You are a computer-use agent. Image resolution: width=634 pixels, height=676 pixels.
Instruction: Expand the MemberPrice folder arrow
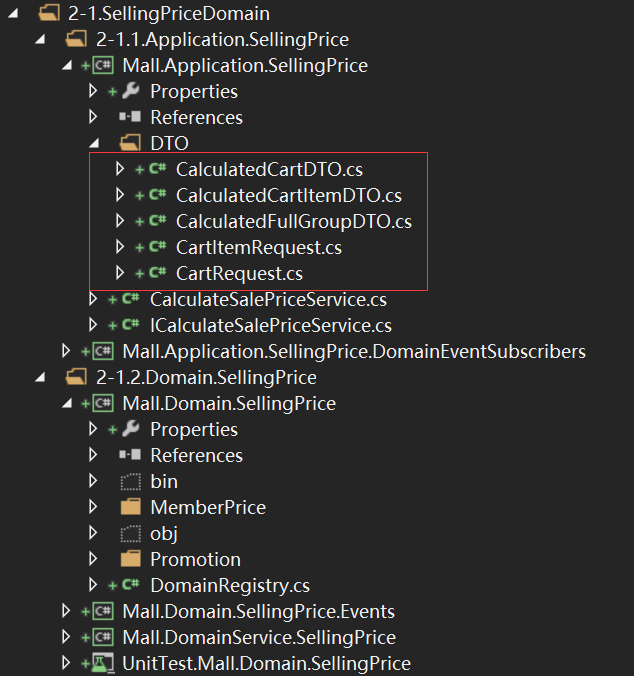(x=93, y=507)
